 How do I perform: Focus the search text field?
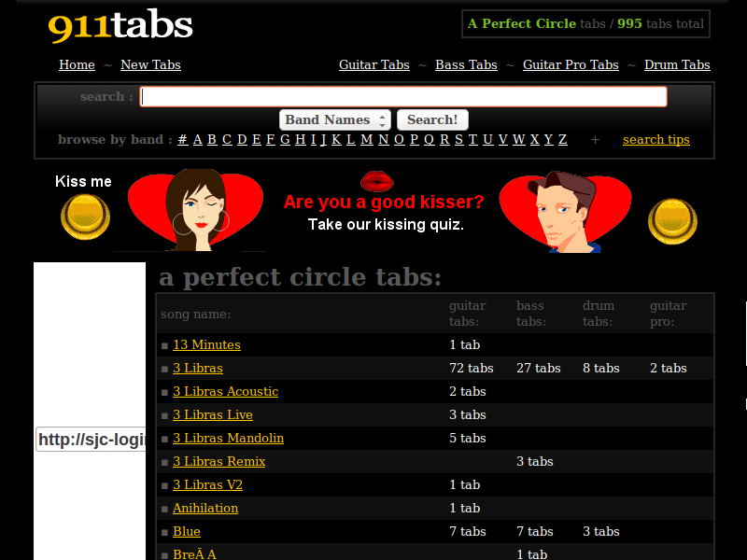pyautogui.click(x=403, y=97)
